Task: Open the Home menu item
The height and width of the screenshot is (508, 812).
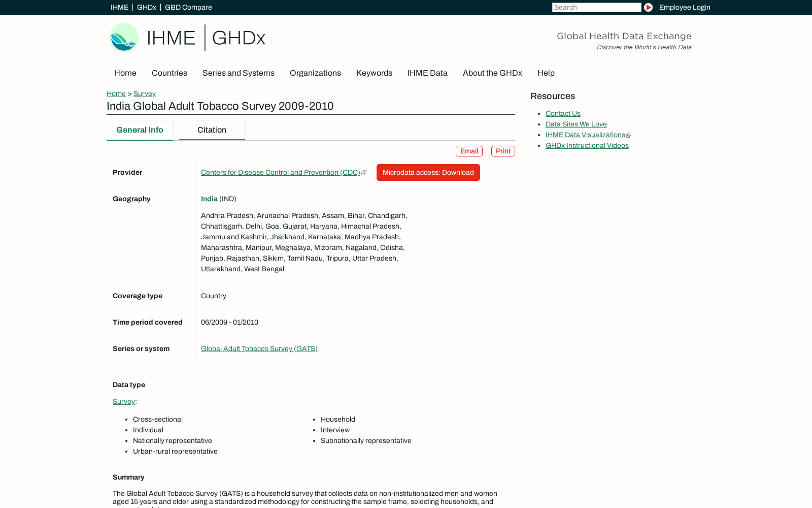Action: click(x=125, y=73)
